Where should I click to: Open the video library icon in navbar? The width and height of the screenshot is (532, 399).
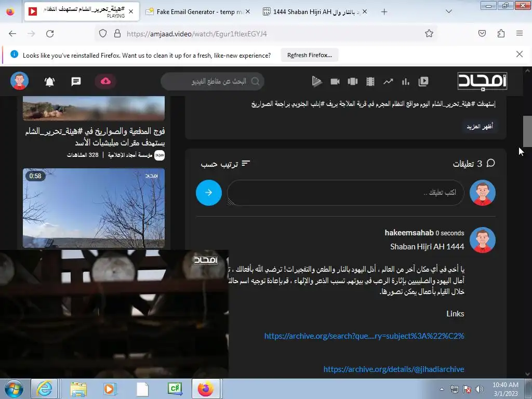(423, 82)
